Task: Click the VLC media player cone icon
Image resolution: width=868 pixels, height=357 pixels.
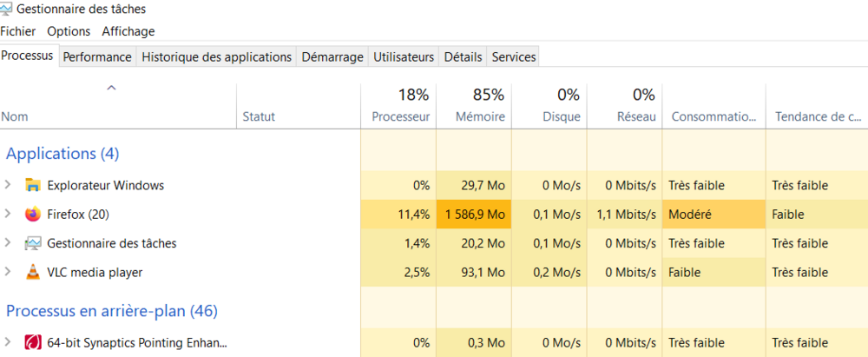Action: click(33, 273)
